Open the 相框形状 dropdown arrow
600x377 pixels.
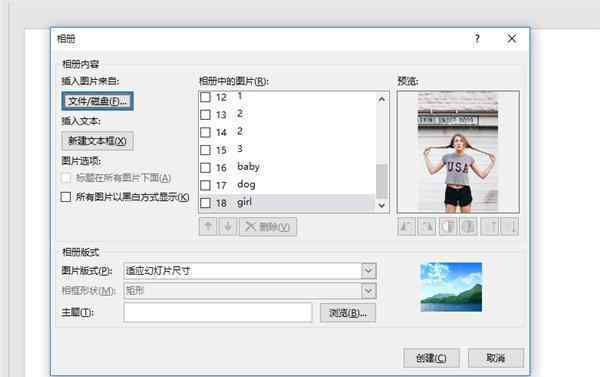point(368,291)
